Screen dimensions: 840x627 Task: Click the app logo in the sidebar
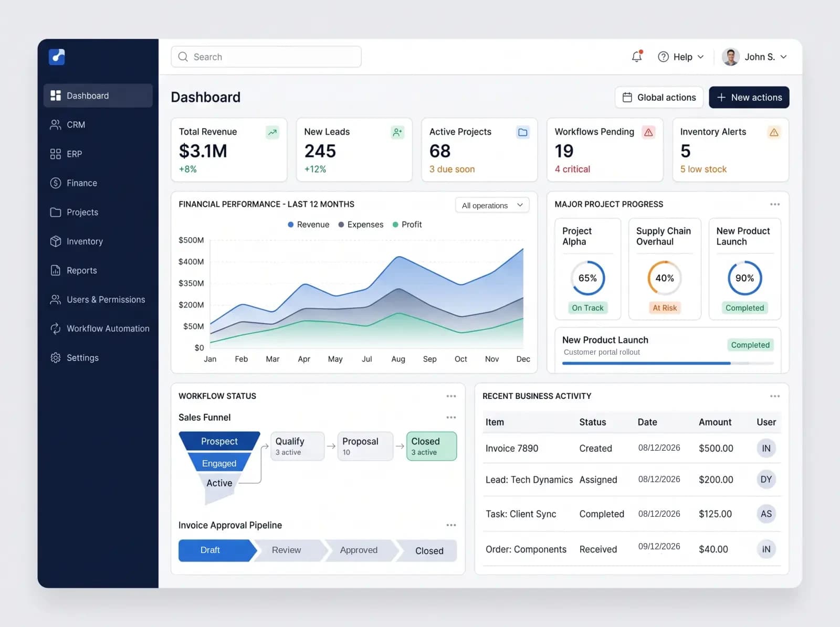[57, 57]
